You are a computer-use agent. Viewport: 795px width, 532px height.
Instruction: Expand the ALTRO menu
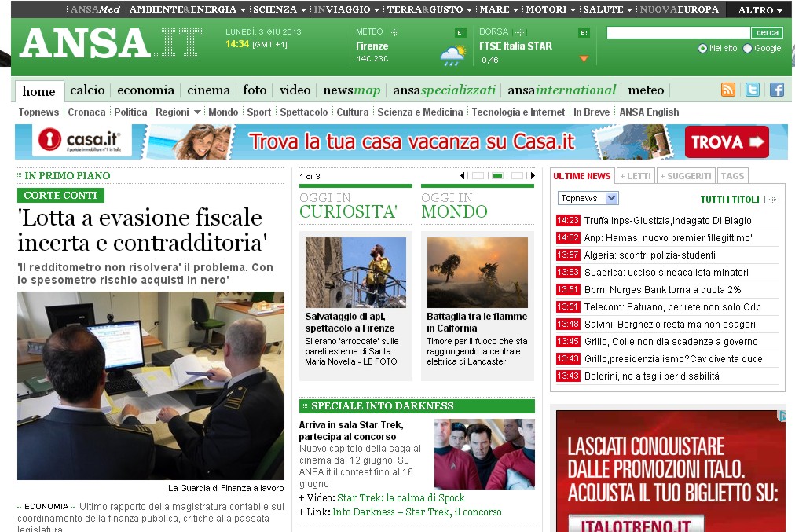760,10
